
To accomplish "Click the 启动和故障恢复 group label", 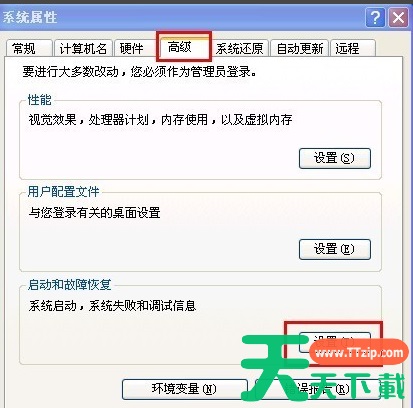I will click(69, 285).
